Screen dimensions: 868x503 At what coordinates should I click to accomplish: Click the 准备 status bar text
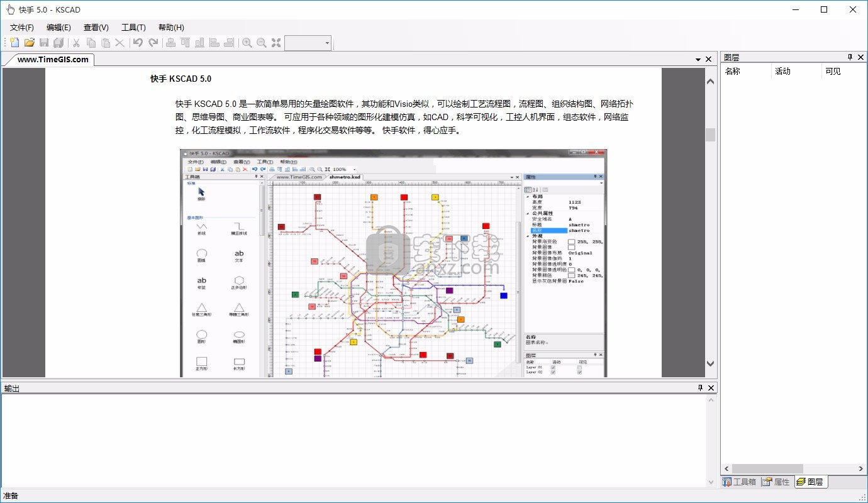(11, 495)
